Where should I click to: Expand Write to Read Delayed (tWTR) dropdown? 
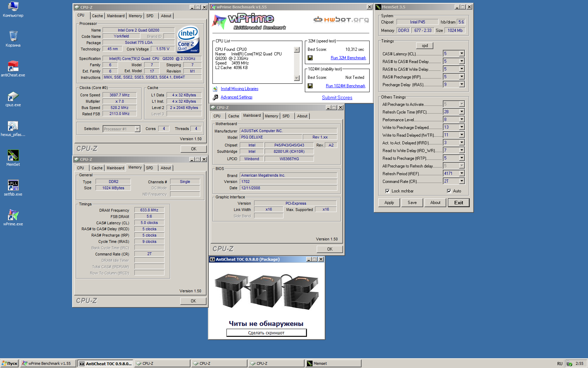[462, 135]
